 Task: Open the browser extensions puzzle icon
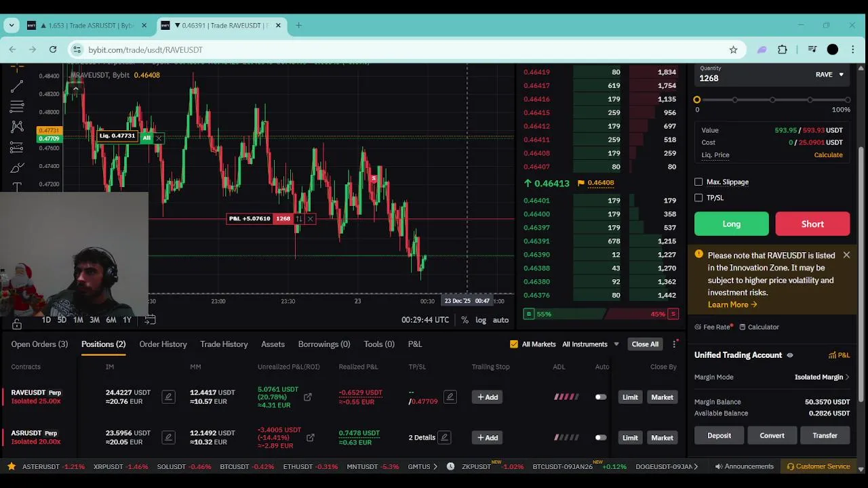coord(783,49)
